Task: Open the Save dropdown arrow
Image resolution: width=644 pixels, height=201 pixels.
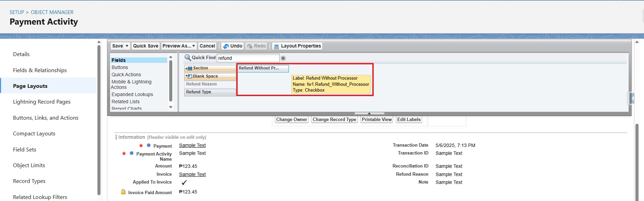Action: [127, 46]
